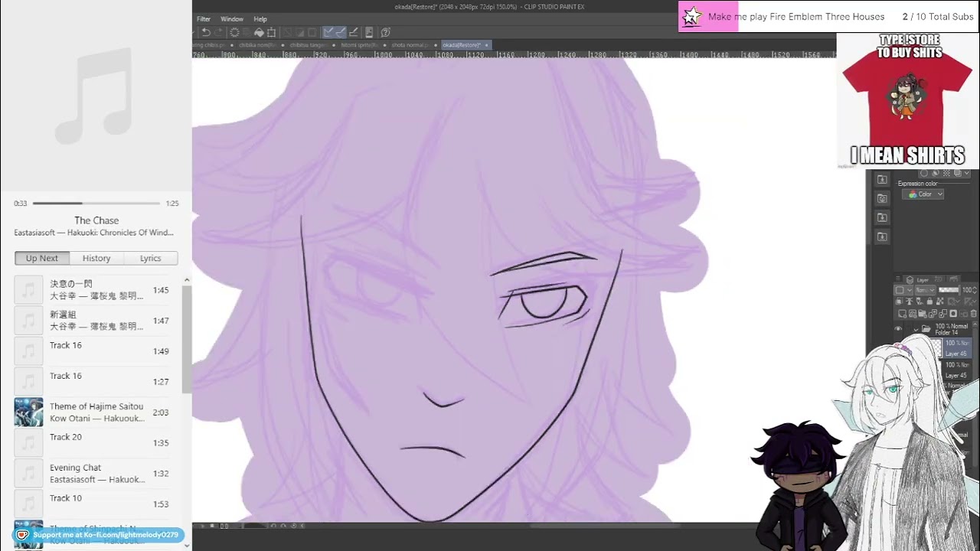Image resolution: width=980 pixels, height=551 pixels.
Task: Undo the last stroke in Clip Studio
Action: pyautogui.click(x=206, y=32)
